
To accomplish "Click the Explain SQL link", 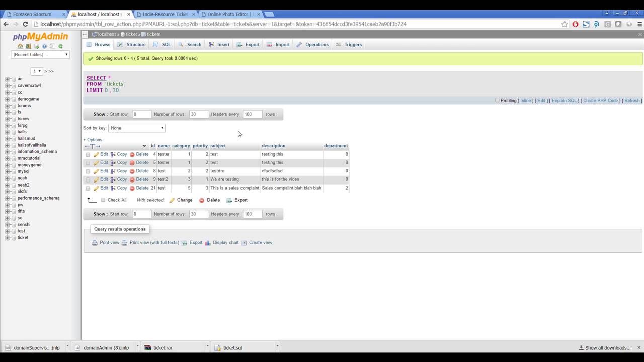I will 565,101.
